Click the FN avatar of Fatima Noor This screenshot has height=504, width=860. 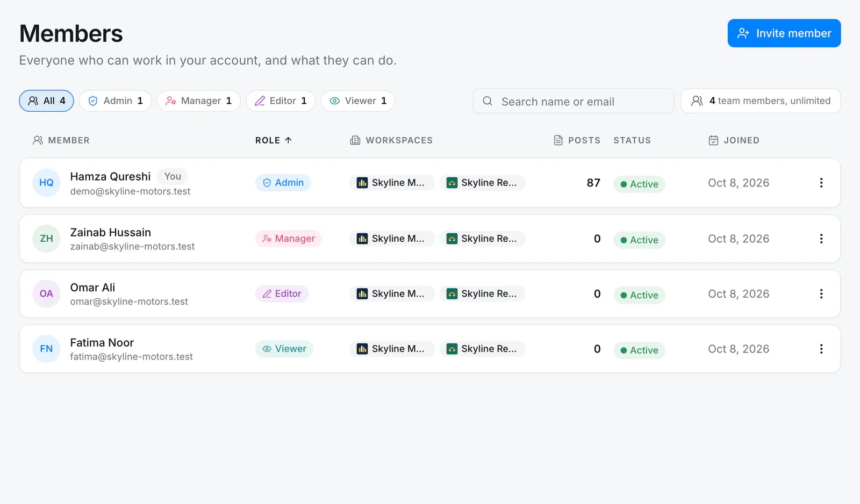coord(46,349)
